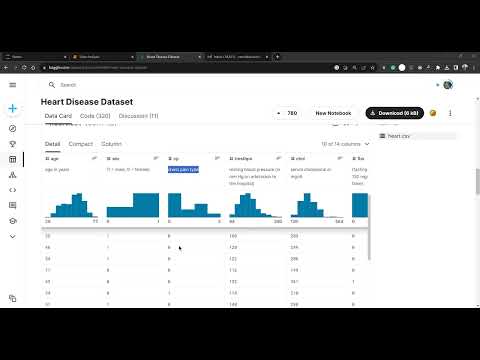Click the Search input field

coord(233,85)
